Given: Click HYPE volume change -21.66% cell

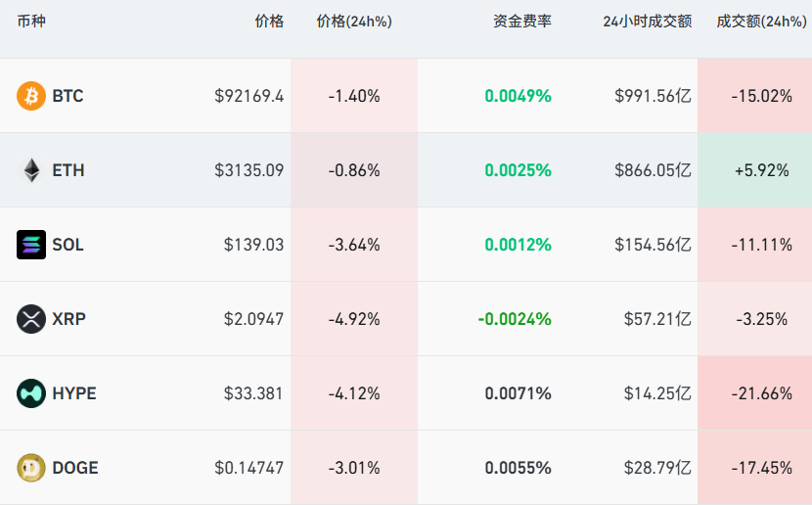Looking at the screenshot, I should (761, 393).
